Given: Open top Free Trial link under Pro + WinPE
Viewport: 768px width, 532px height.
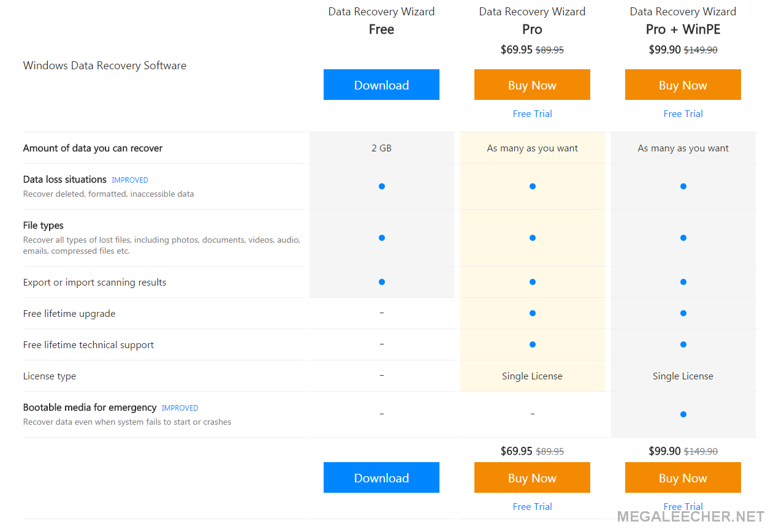Looking at the screenshot, I should tap(683, 113).
